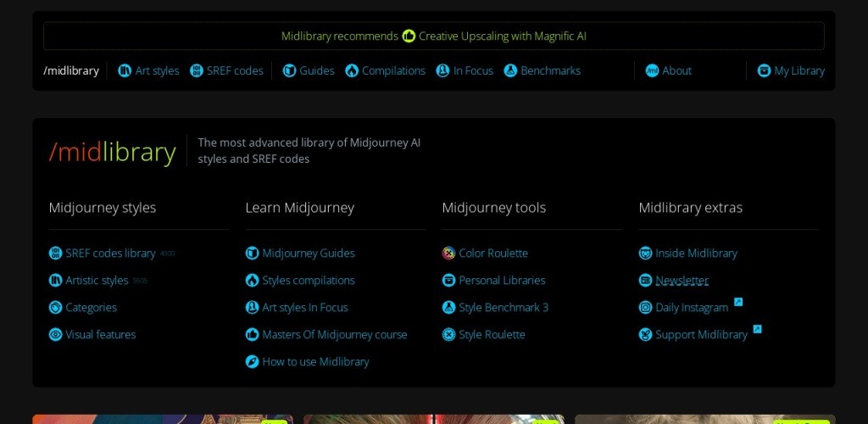
Task: Open My Library in the header
Action: click(x=791, y=71)
